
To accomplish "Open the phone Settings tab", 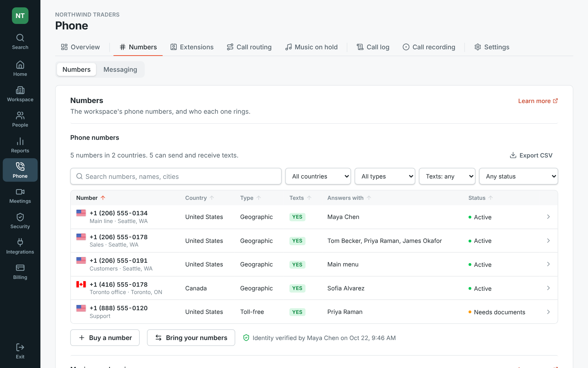I will tap(492, 47).
